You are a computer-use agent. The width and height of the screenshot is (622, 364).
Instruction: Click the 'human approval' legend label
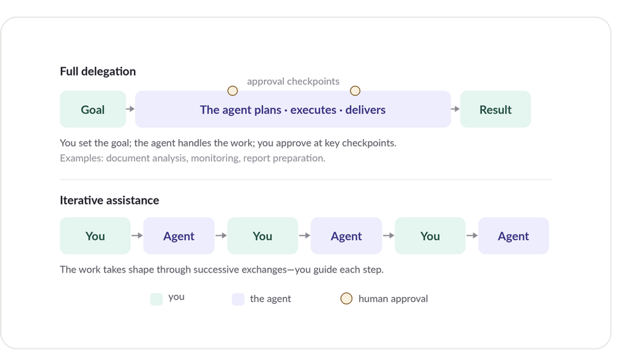(393, 298)
